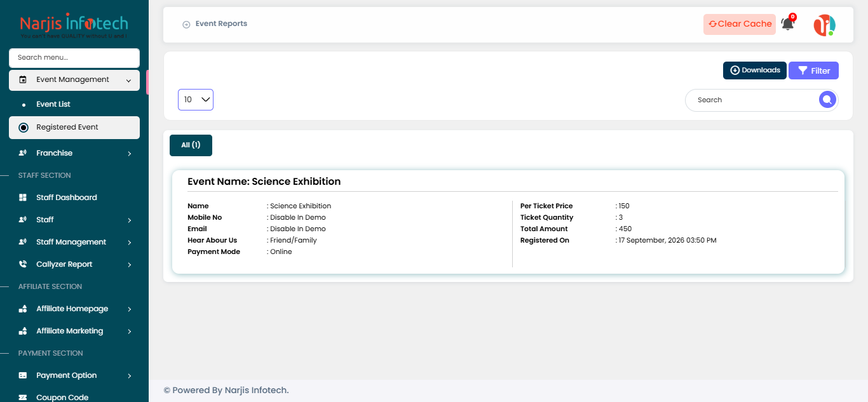Click the Callyzer Report phone icon
The height and width of the screenshot is (402, 868).
click(23, 264)
